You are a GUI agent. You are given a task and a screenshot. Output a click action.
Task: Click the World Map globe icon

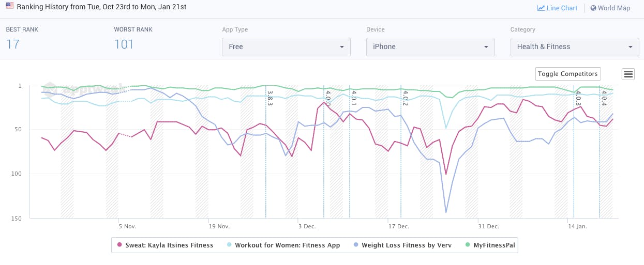pyautogui.click(x=593, y=8)
